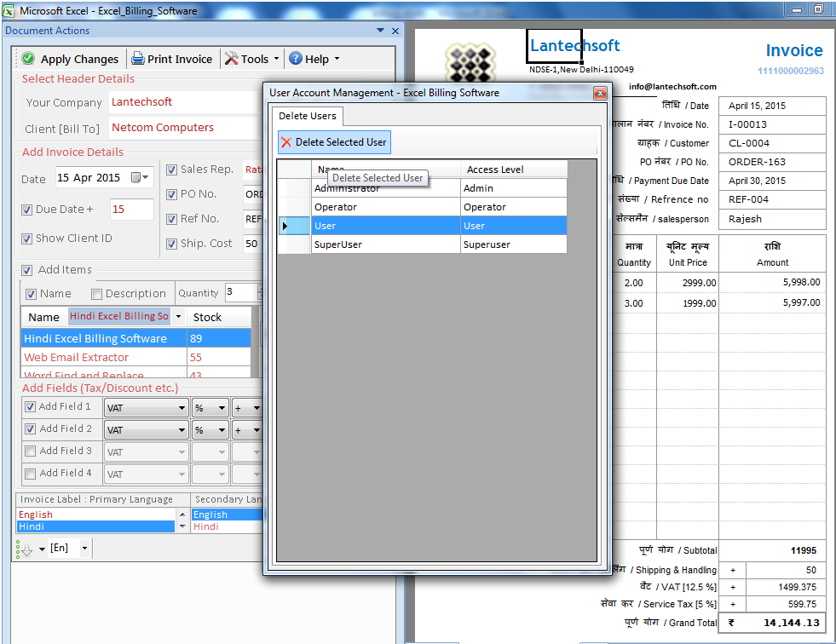
Task: Select Hindi in Secondary Language list
Action: point(228,526)
